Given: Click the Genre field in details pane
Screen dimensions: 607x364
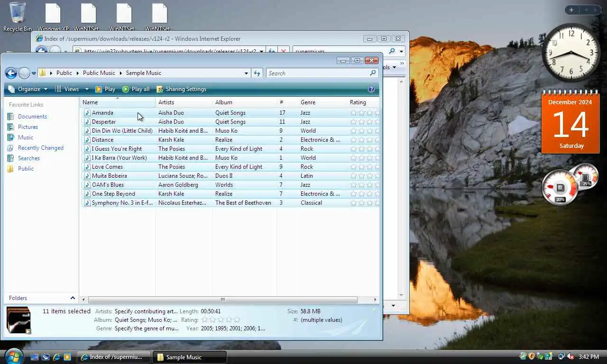Looking at the screenshot, I should point(147,328).
